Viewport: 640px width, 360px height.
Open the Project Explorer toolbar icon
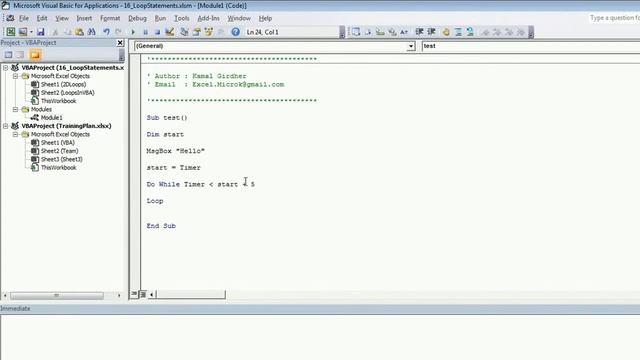coord(184,32)
